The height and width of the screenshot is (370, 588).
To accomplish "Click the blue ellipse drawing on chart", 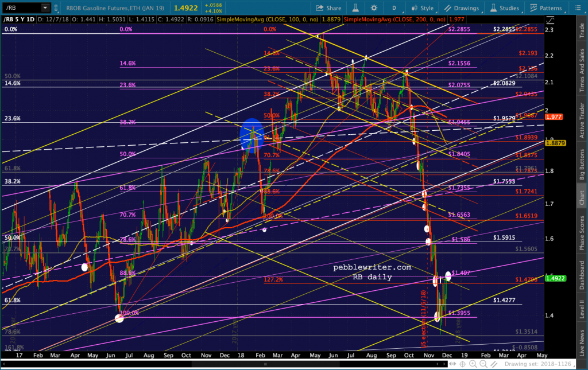I will coord(252,135).
